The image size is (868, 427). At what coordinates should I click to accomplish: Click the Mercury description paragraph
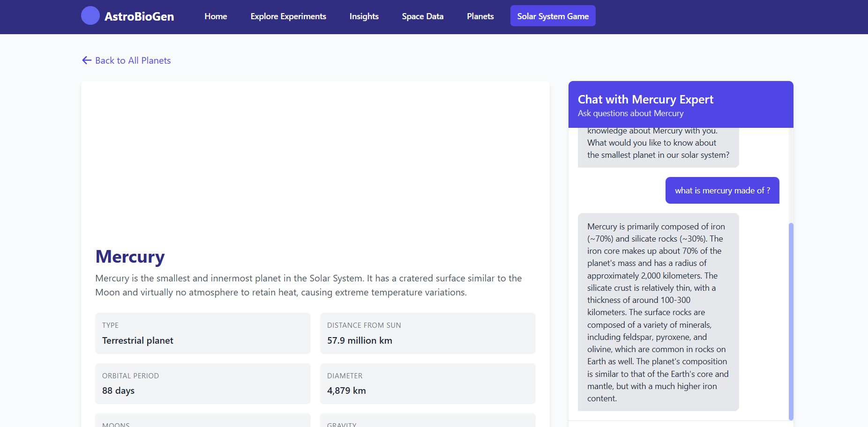point(308,285)
